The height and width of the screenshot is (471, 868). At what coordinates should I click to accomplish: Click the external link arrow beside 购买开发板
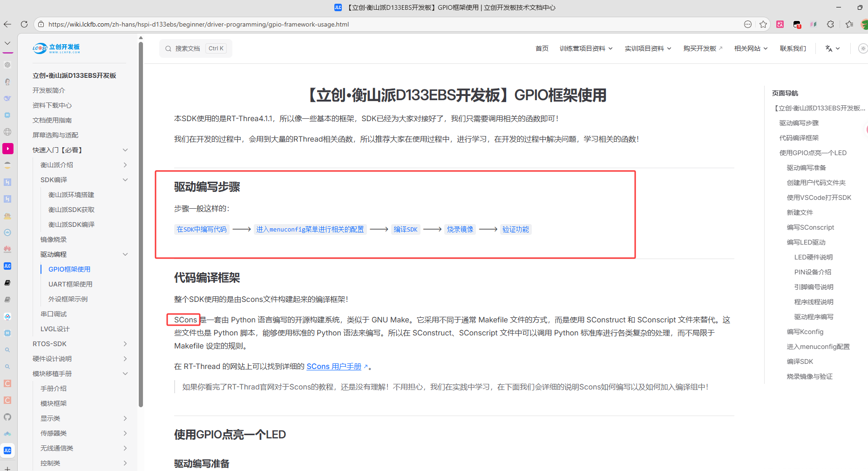coord(720,48)
